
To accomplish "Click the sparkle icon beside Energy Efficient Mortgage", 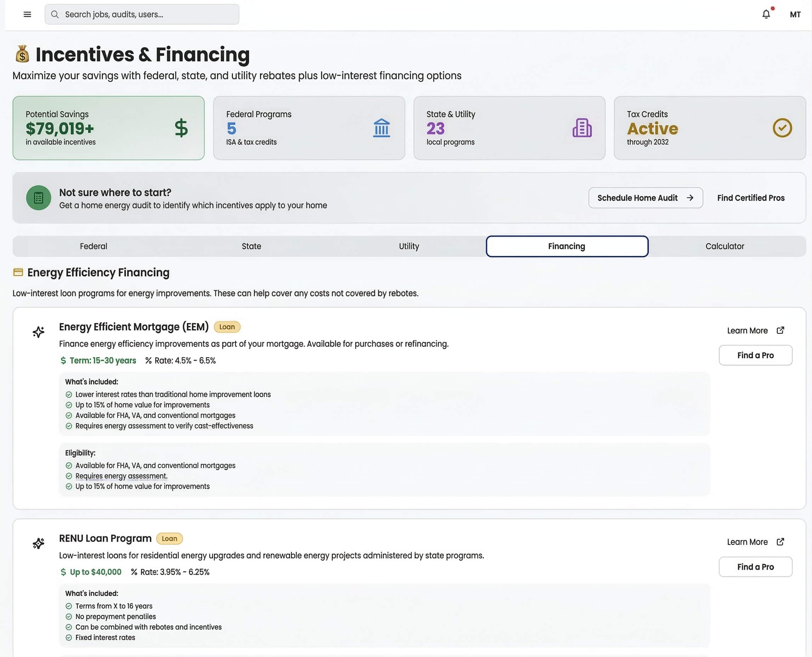I will 38,332.
